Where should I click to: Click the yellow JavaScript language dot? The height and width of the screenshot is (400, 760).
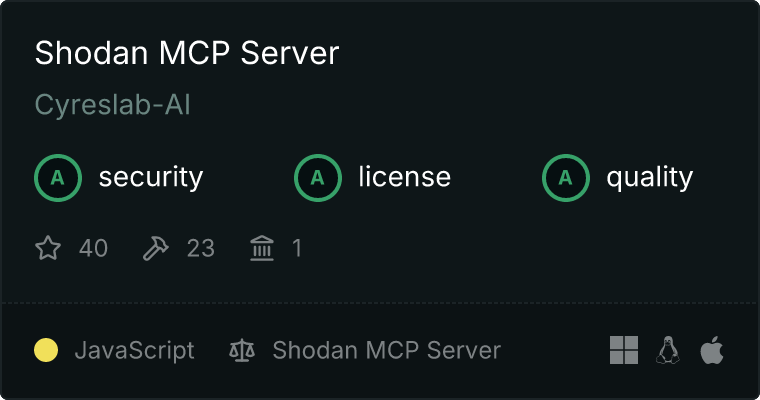(46, 350)
